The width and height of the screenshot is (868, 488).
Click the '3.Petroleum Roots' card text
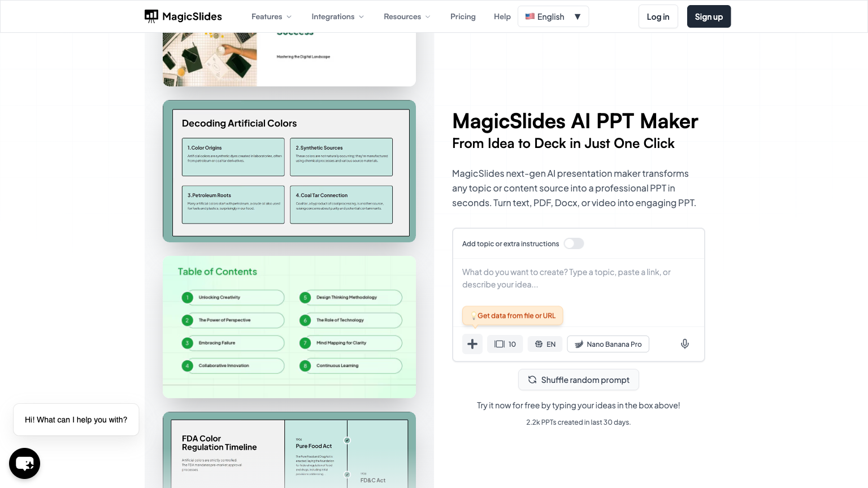(209, 195)
